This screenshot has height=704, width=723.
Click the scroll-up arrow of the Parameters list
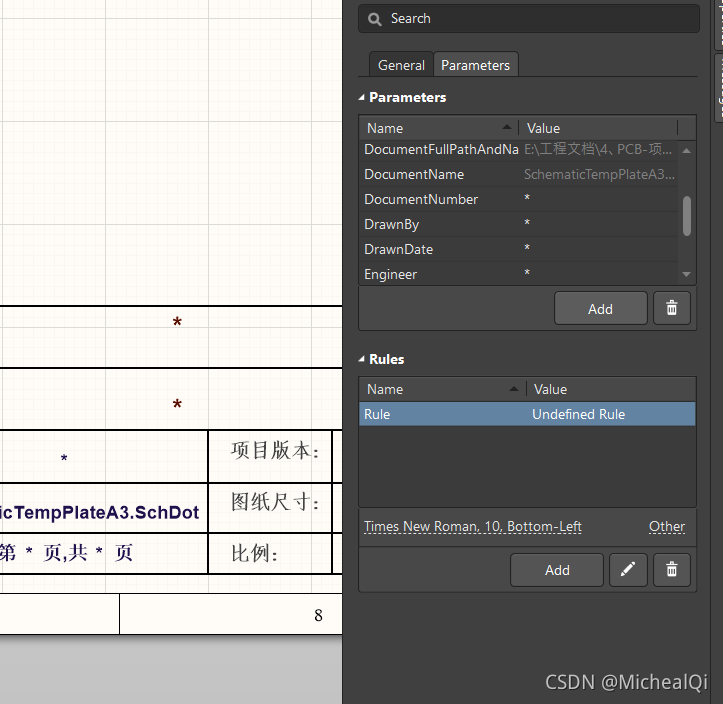686,150
